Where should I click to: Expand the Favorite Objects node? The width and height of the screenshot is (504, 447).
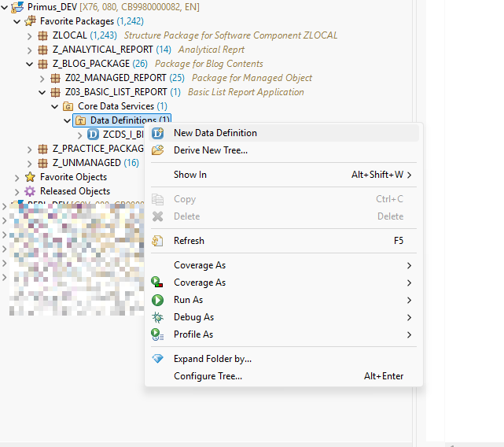tap(17, 178)
